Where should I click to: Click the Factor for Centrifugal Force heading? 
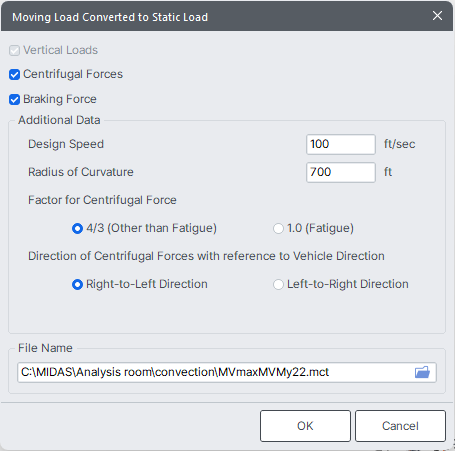coord(102,200)
